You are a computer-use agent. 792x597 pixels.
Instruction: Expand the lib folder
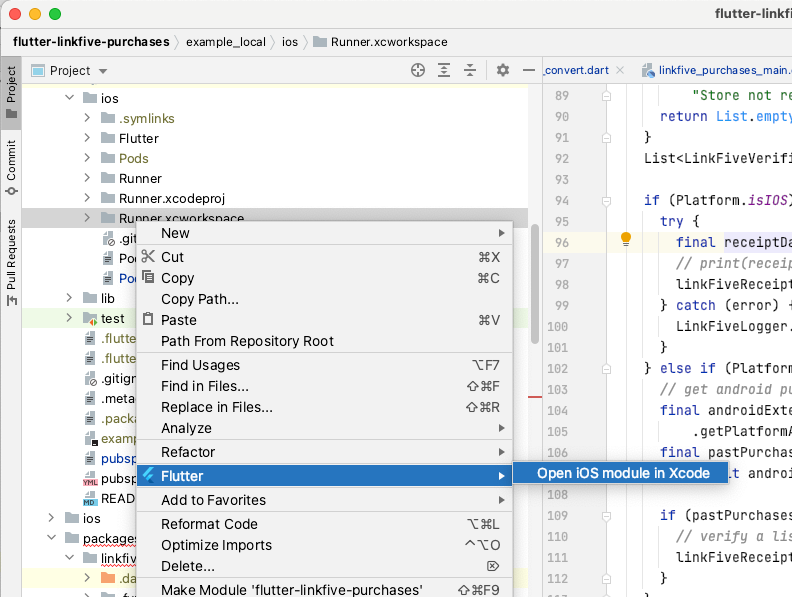pos(70,298)
